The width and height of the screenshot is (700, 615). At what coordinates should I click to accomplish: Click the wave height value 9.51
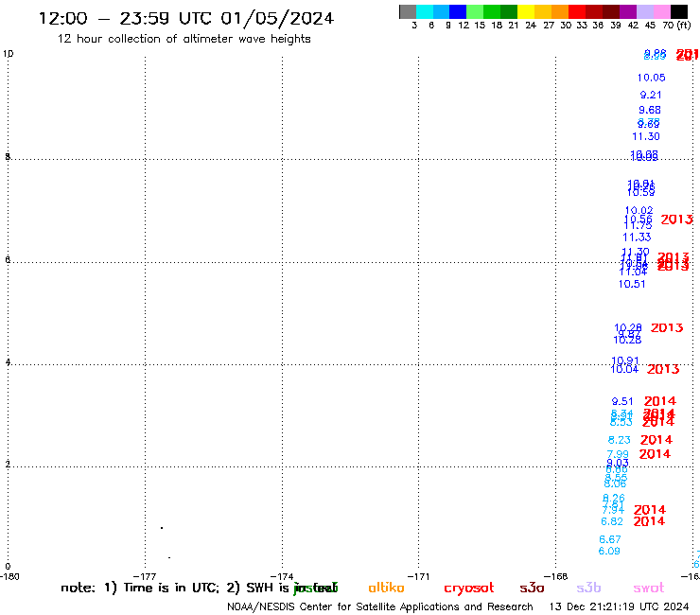[621, 401]
